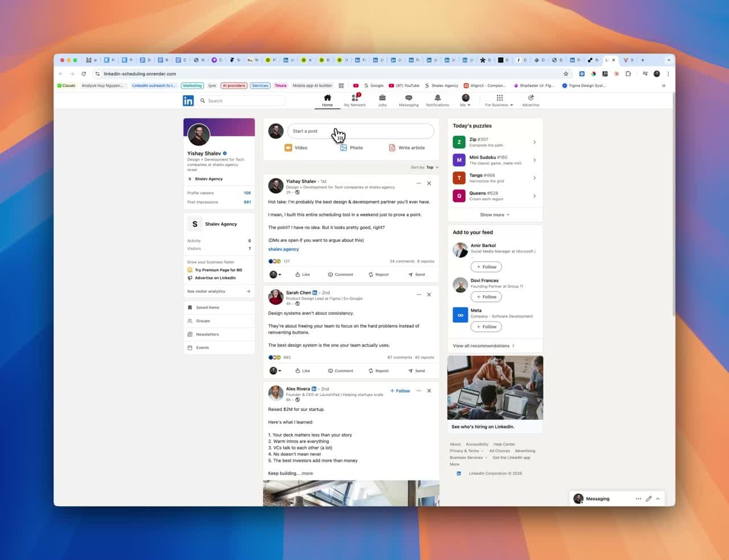This screenshot has height=560, width=729.
Task: Open My Network nav icon
Action: tap(355, 101)
